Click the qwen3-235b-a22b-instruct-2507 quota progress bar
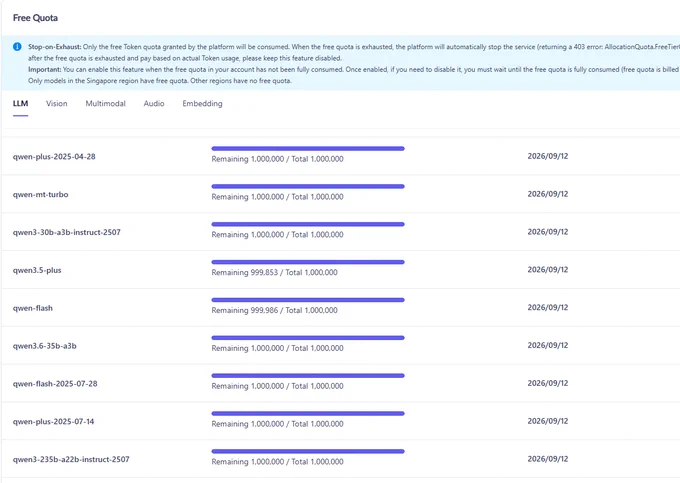Viewport: 680px width, 483px height. [308, 451]
